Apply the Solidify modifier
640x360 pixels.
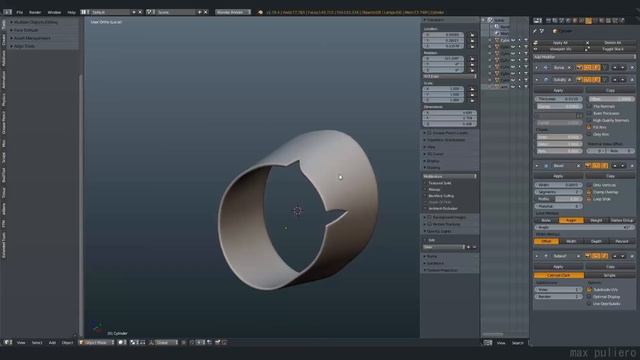(x=558, y=90)
